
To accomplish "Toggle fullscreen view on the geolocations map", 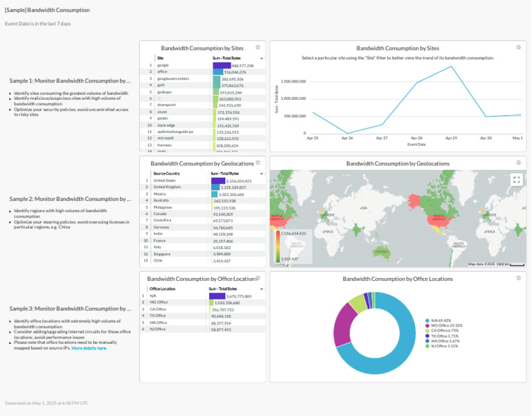I will pyautogui.click(x=516, y=180).
